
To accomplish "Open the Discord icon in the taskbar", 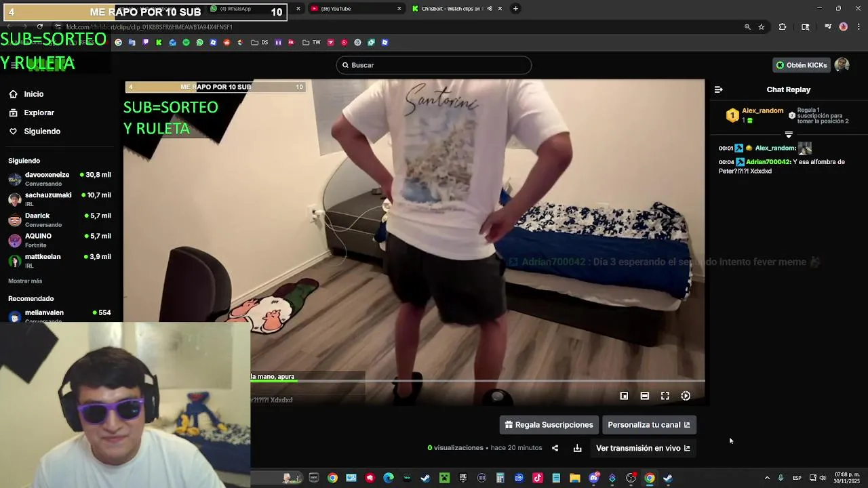I will click(594, 478).
